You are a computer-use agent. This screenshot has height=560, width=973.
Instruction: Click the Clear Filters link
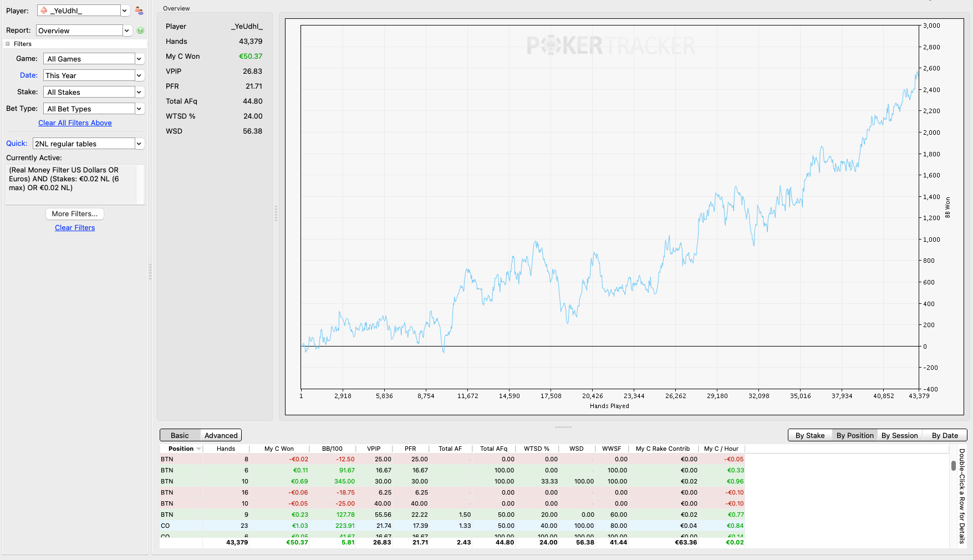[75, 228]
